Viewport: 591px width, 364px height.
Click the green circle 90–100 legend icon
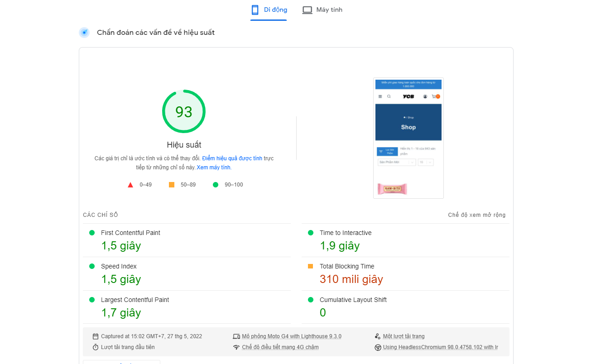tap(216, 185)
